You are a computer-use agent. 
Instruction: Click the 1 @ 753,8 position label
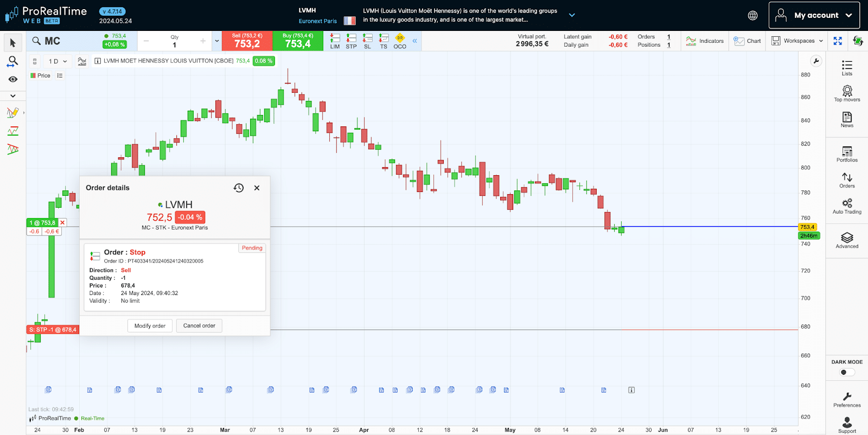click(42, 222)
